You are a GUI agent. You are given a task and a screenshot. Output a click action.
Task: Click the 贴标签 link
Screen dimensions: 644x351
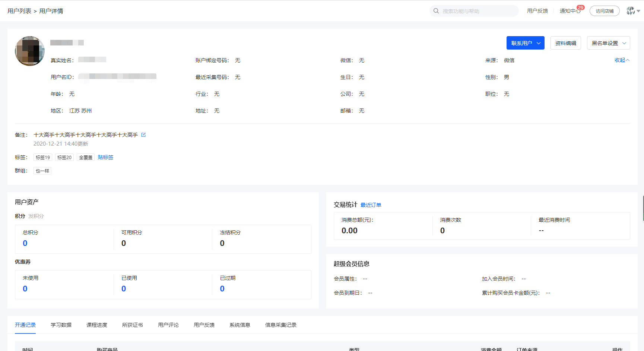click(105, 157)
